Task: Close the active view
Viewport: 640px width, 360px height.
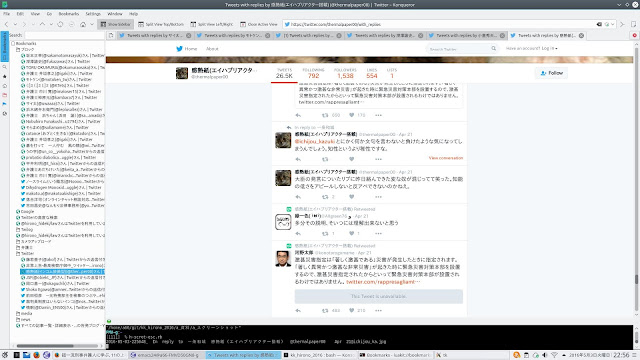Action: pyautogui.click(x=259, y=24)
